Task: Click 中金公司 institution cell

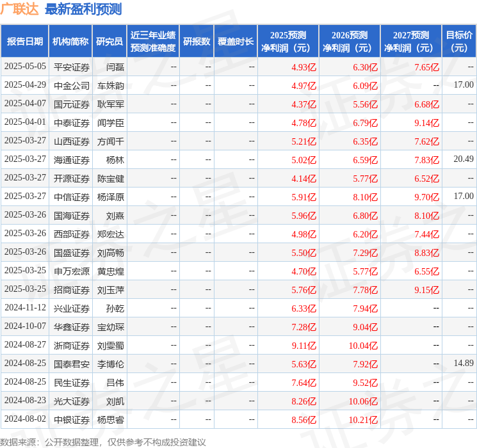Action: pos(72,86)
